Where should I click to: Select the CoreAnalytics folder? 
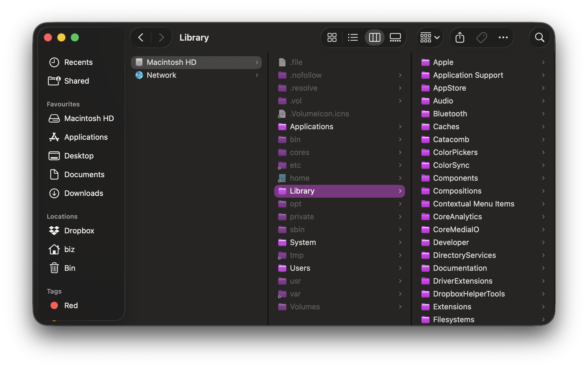point(457,217)
